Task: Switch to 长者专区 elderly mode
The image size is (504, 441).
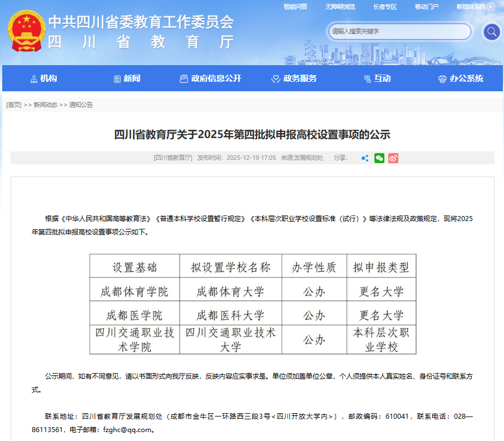Action: [x=385, y=7]
